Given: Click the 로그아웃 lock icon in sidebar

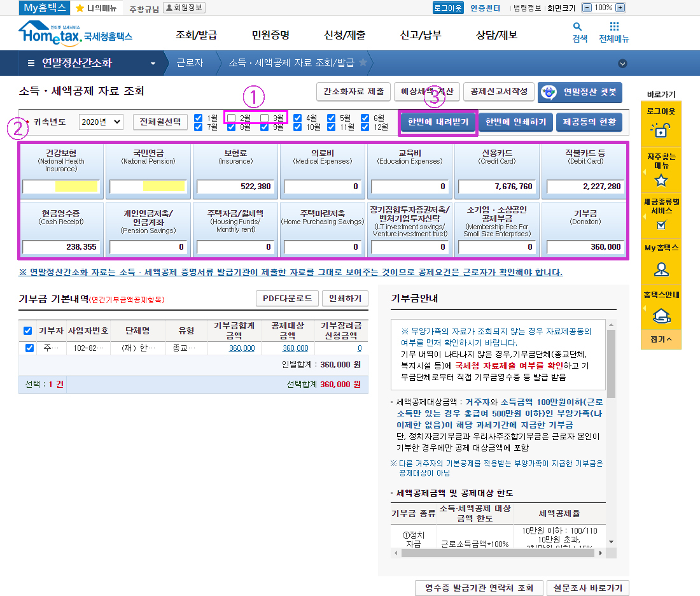Looking at the screenshot, I should 661,130.
